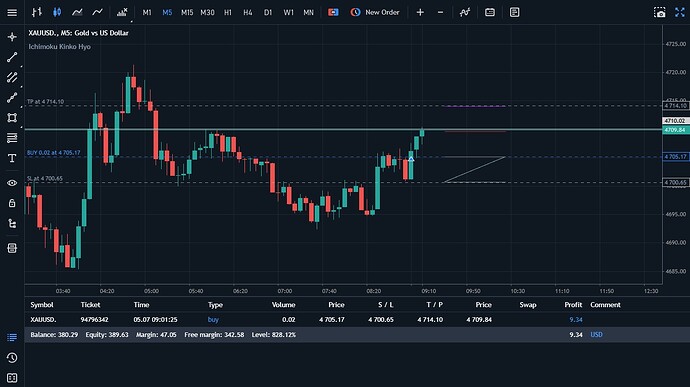Select the shapes rectangle tool
This screenshot has height=387, width=690.
coord(12,118)
